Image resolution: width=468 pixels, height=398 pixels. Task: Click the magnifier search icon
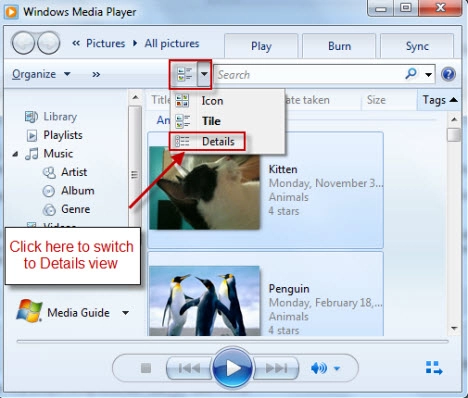411,74
